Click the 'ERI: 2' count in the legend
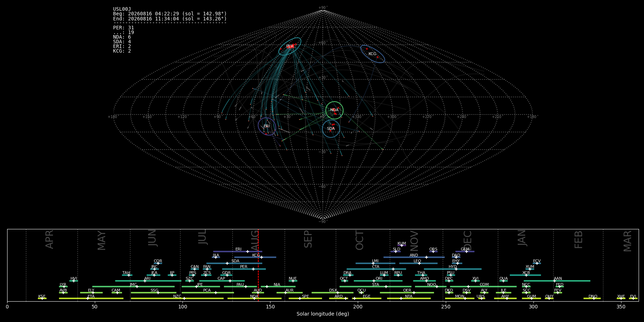Screen dimensions: 644x322 122,46
